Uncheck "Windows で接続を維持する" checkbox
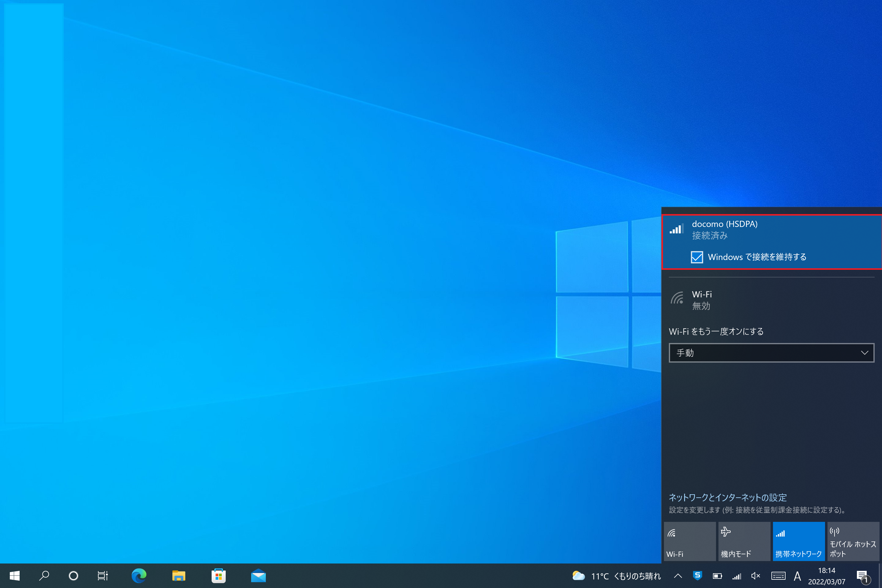 click(697, 257)
